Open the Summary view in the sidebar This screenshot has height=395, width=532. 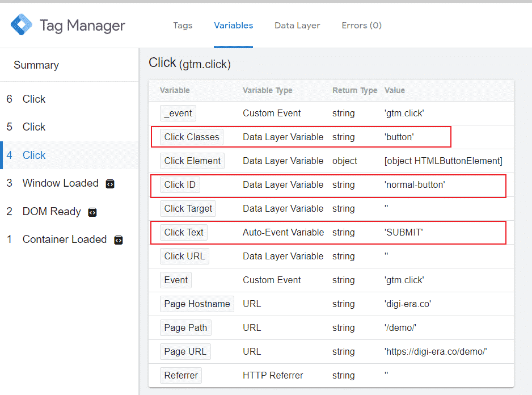click(36, 65)
